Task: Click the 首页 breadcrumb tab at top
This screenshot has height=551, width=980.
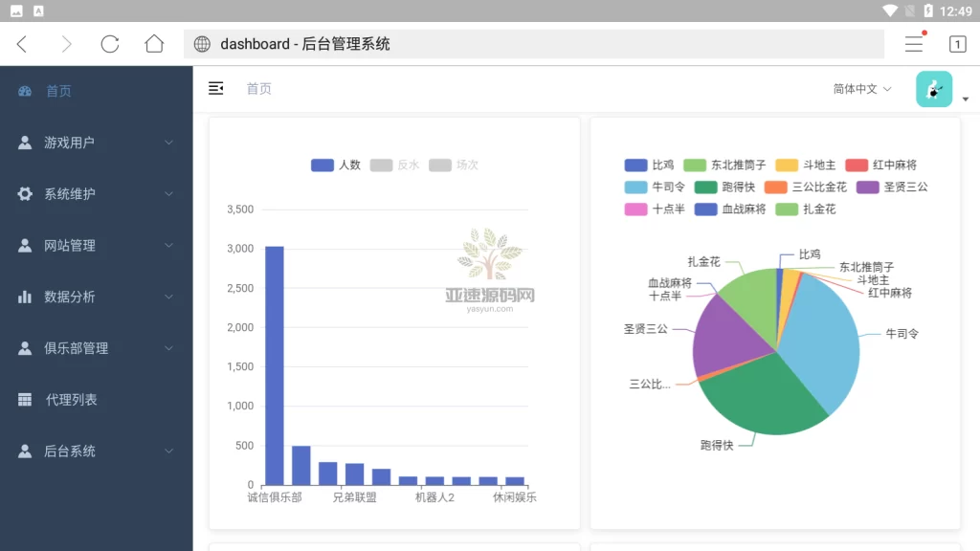Action: [258, 88]
